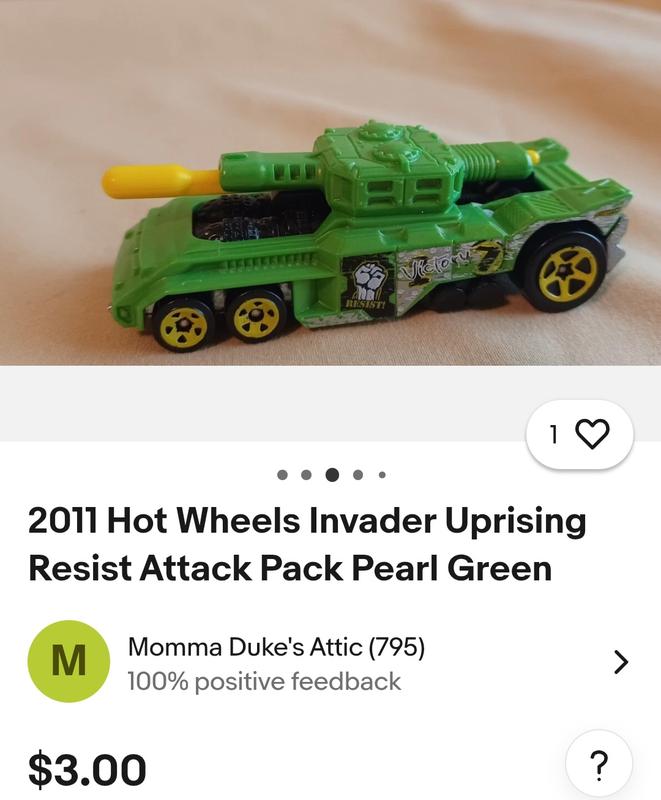Tap the Victory 7 decal in photo
This screenshot has width=661, height=800.
click(x=451, y=262)
